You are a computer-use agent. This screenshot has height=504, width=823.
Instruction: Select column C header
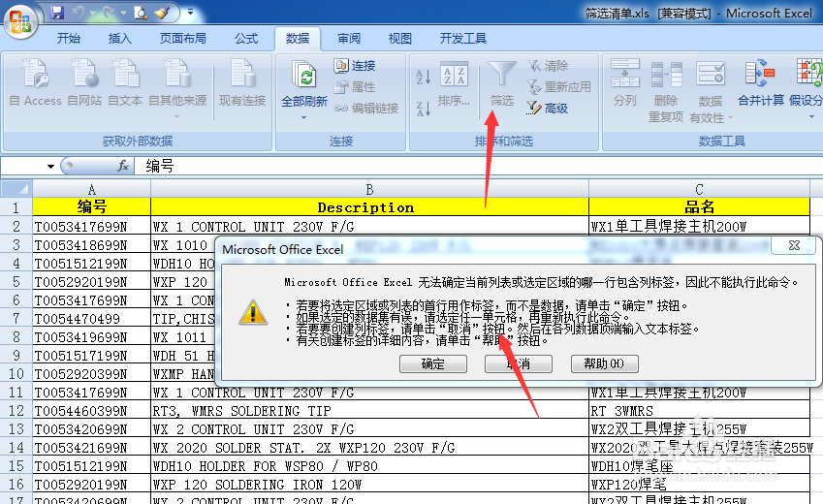coord(699,189)
